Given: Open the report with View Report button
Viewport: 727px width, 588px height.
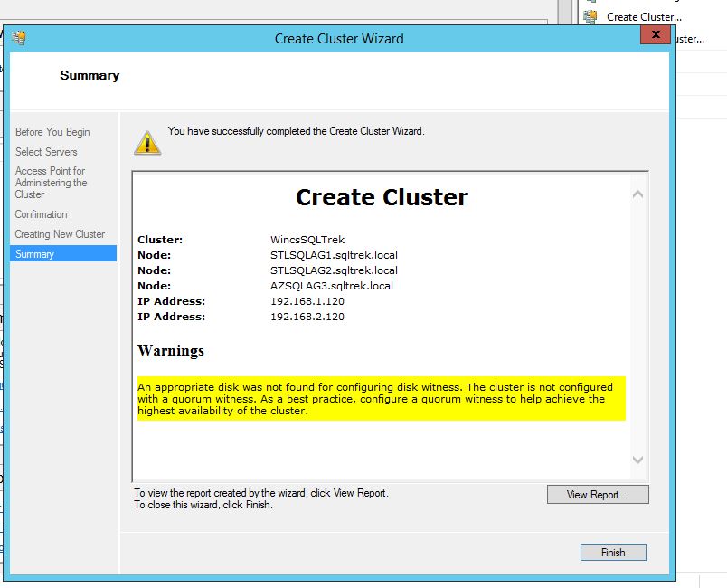Looking at the screenshot, I should 597,495.
